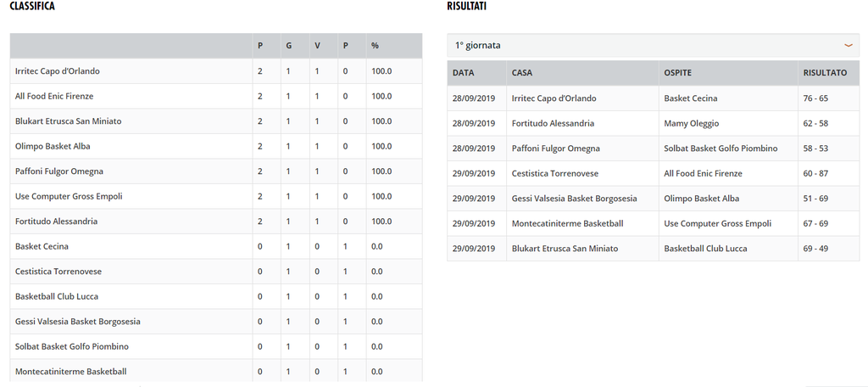
Task: Click the V column header in standings
Action: [x=317, y=46]
